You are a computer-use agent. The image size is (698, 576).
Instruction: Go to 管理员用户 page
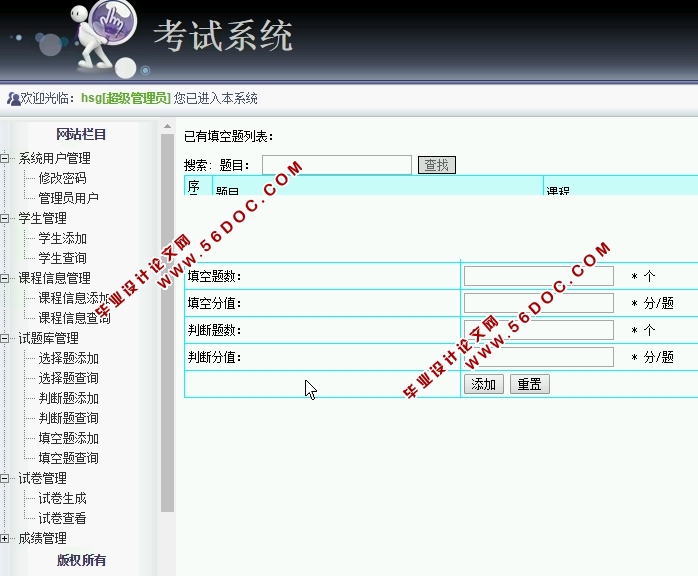pos(68,198)
